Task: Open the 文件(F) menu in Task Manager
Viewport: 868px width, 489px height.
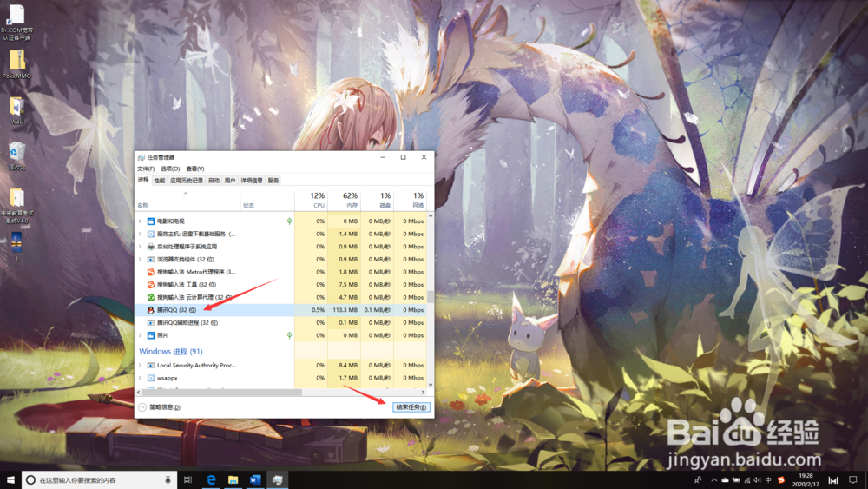Action: tap(146, 169)
